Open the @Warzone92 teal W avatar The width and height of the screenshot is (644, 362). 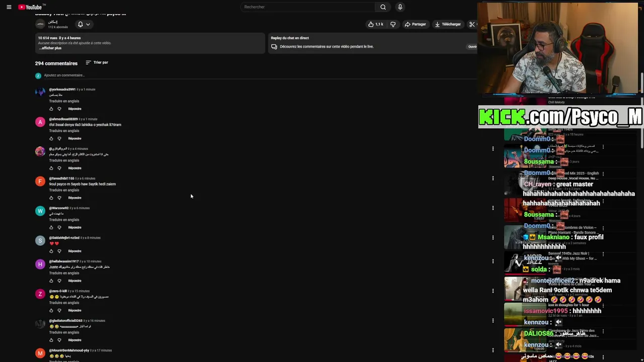(40, 211)
